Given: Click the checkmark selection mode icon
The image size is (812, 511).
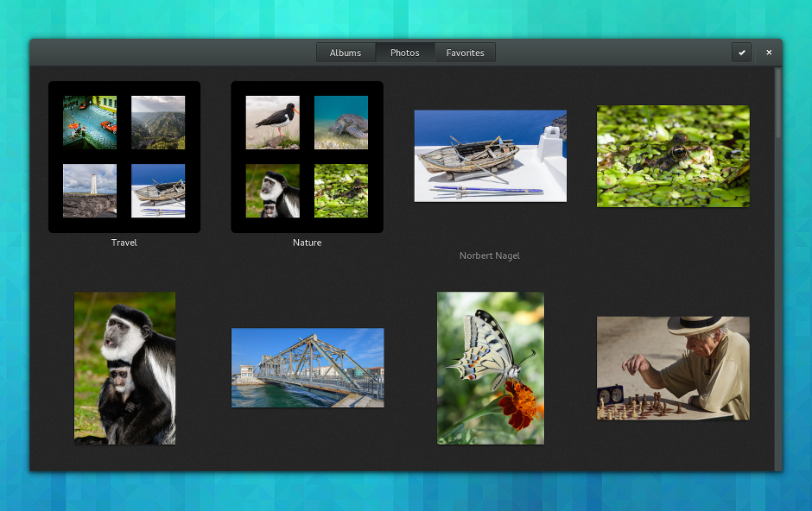Looking at the screenshot, I should [741, 53].
